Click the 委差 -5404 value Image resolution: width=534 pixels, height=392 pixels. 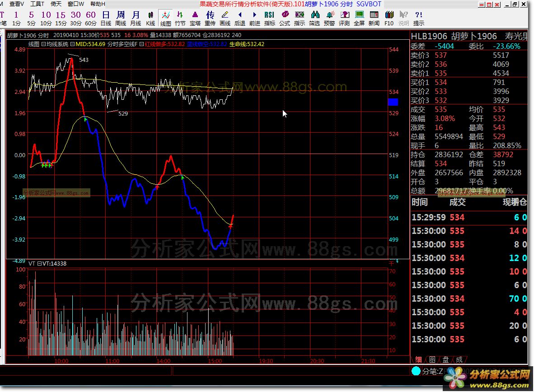click(x=444, y=47)
